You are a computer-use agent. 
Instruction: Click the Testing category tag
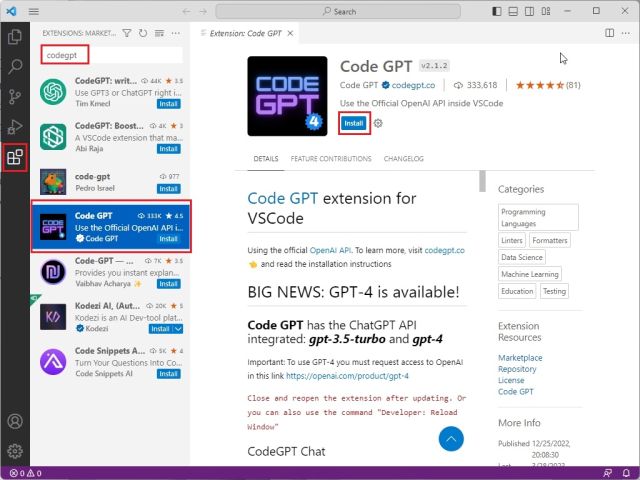554,291
